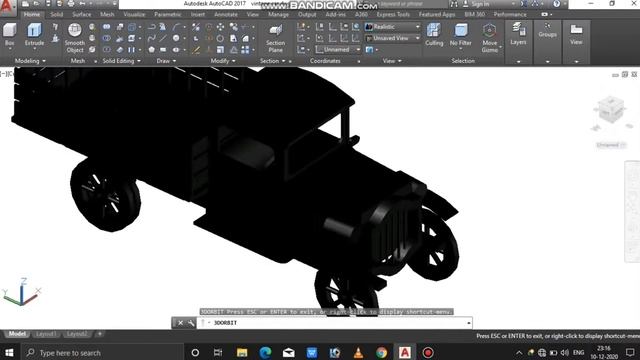The image size is (640, 360).
Task: Open the Output ribbon tab
Action: [307, 14]
